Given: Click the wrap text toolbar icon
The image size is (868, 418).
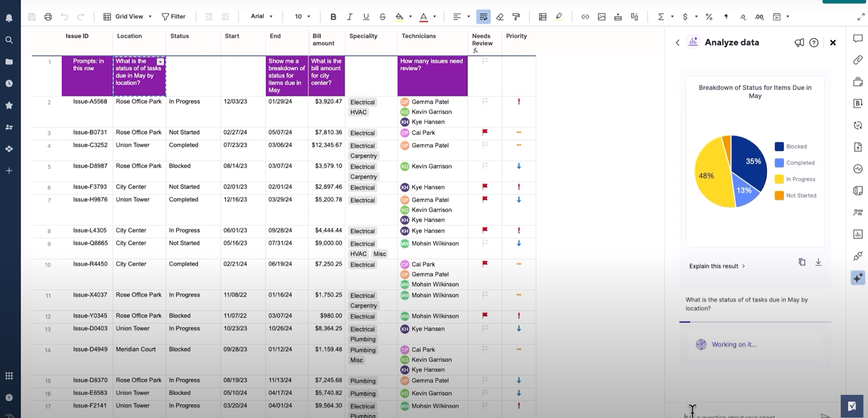Looking at the screenshot, I should [483, 17].
